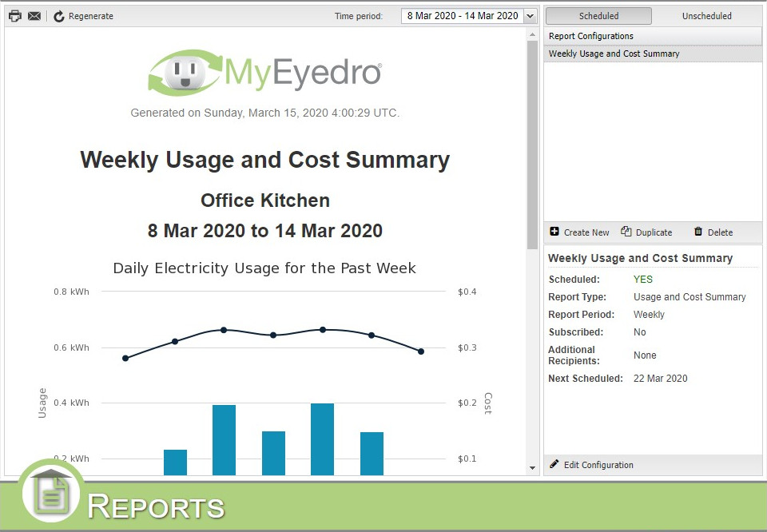This screenshot has width=767, height=532.
Task: Select Weekly Usage and Cost Summary configuration row
Action: pyautogui.click(x=653, y=54)
